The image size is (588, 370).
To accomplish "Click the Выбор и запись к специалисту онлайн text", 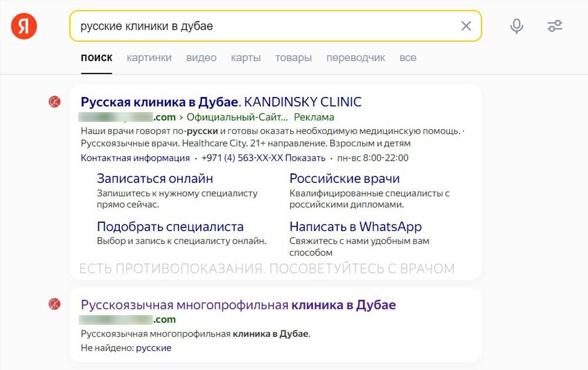I will pos(182,241).
